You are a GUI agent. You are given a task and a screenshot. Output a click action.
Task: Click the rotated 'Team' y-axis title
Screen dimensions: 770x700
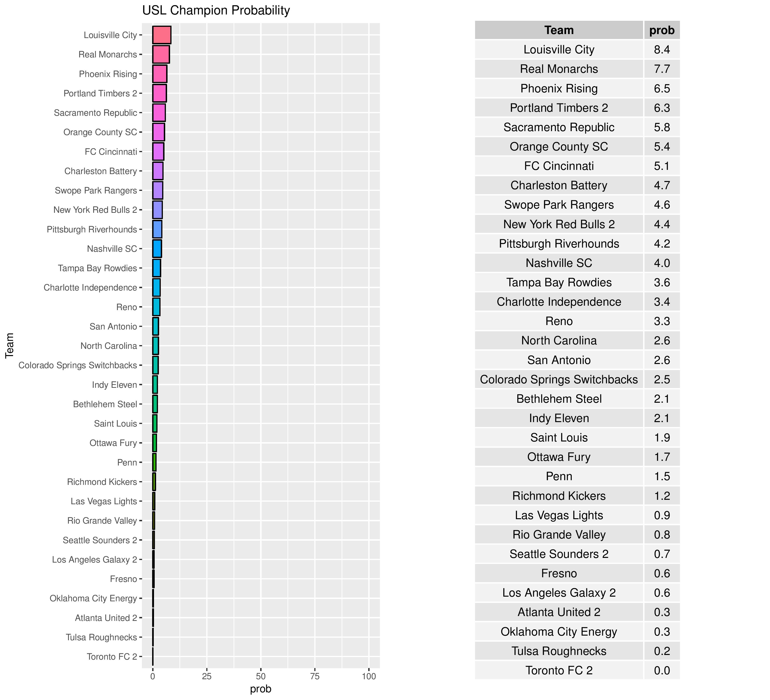point(10,346)
